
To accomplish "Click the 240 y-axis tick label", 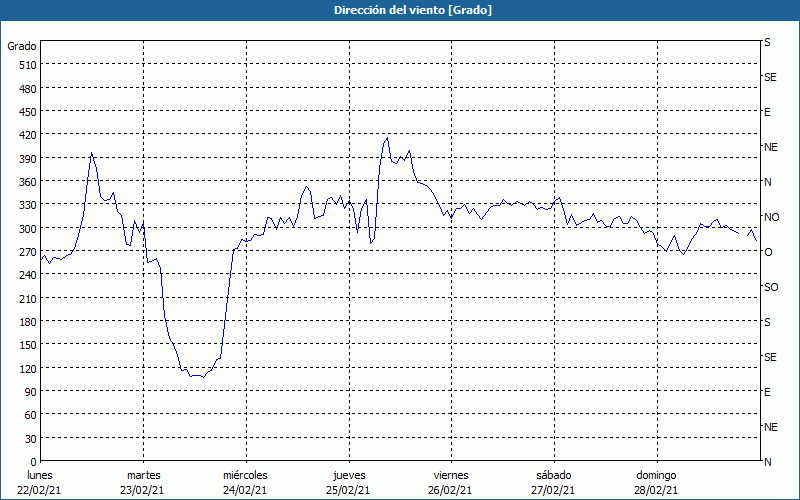I will coord(29,275).
